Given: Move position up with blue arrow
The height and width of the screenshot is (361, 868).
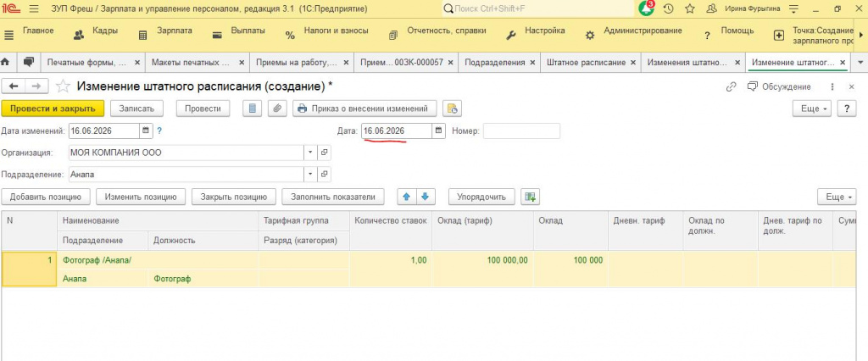Looking at the screenshot, I should (406, 197).
